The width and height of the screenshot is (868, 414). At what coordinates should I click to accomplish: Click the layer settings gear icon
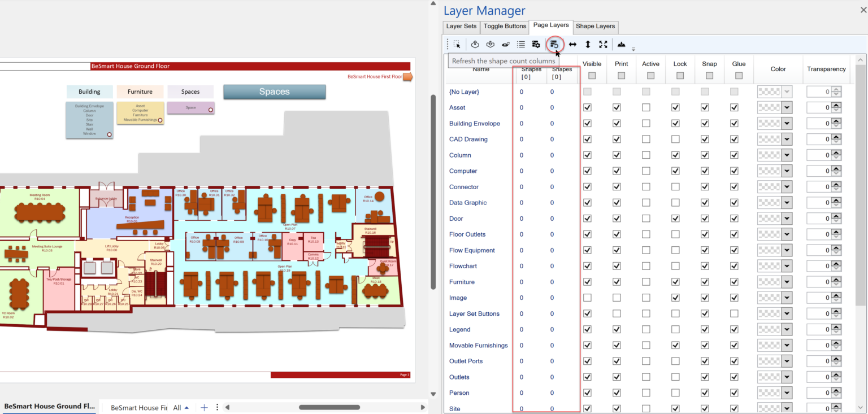click(536, 44)
